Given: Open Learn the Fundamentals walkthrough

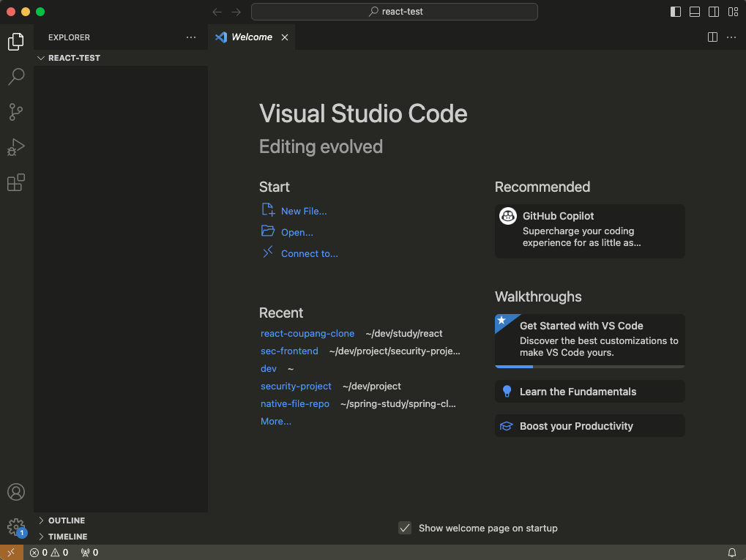Looking at the screenshot, I should coord(589,392).
